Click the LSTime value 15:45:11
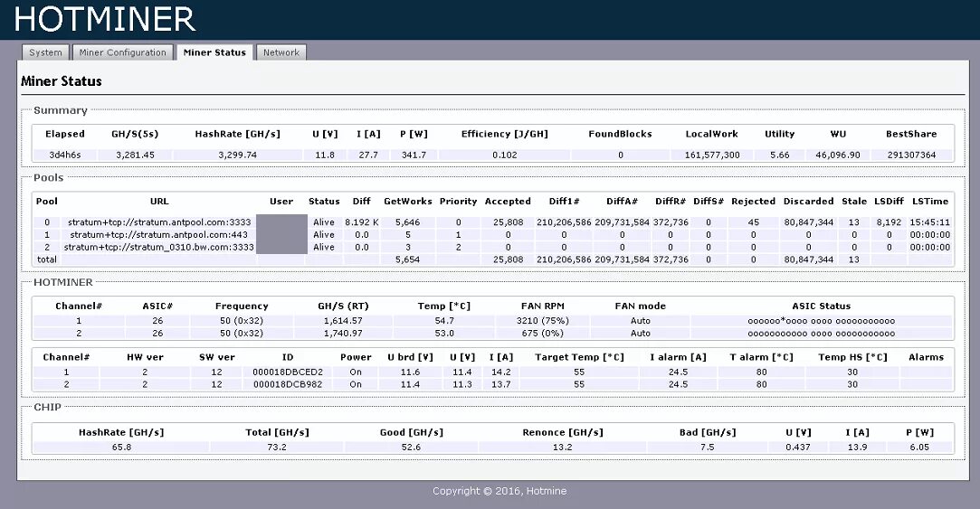980x509 pixels. [930, 222]
